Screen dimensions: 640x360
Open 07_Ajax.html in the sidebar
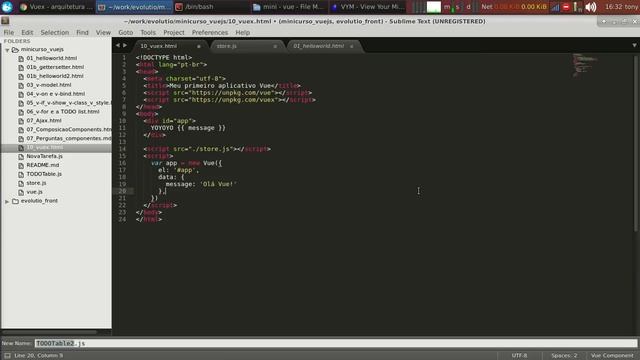click(44, 120)
